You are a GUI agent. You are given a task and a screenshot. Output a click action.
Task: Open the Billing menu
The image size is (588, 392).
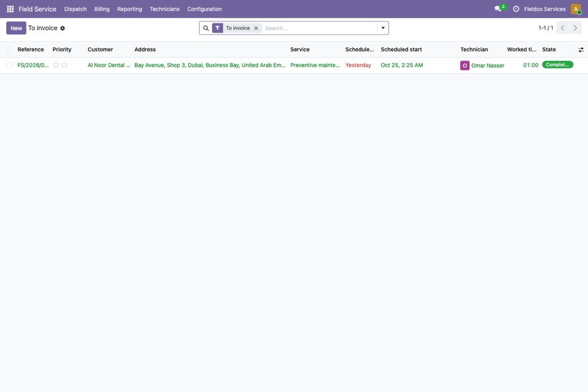[102, 9]
